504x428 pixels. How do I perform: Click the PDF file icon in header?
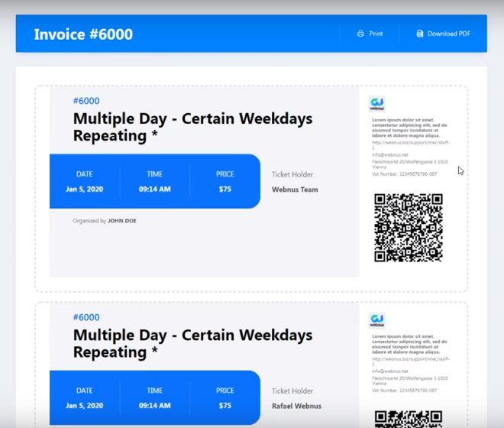tap(420, 34)
